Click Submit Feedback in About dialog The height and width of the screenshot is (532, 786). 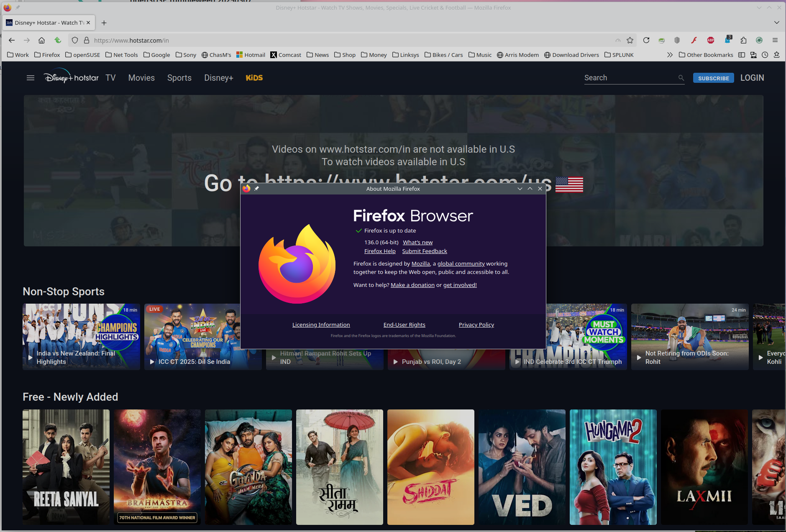coord(425,251)
